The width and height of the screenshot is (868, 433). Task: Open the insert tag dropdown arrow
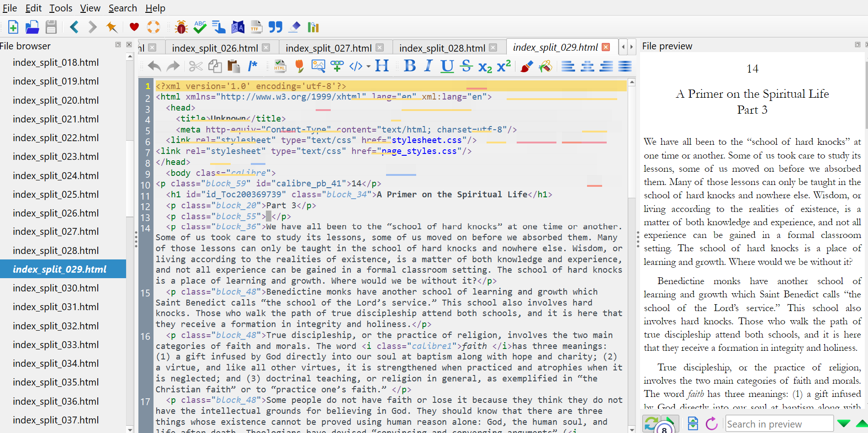(368, 67)
